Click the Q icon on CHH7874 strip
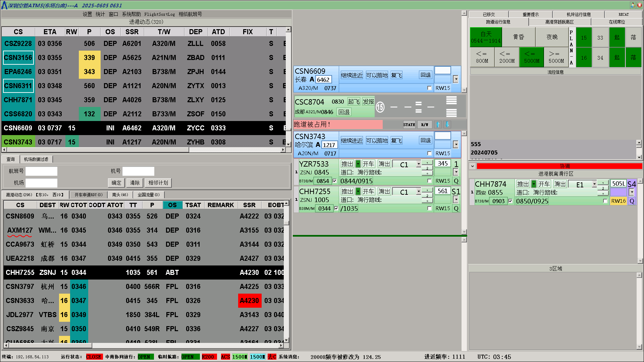 pyautogui.click(x=632, y=201)
